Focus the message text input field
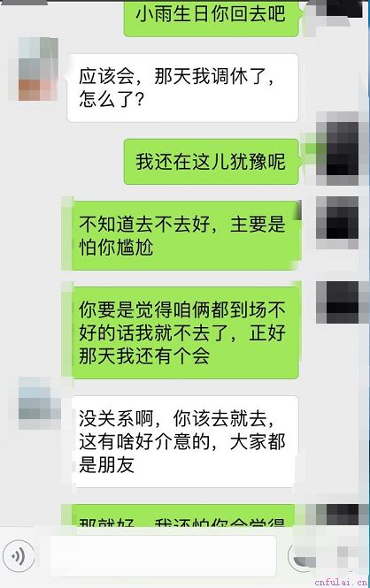Image resolution: width=370 pixels, height=588 pixels. tap(163, 556)
